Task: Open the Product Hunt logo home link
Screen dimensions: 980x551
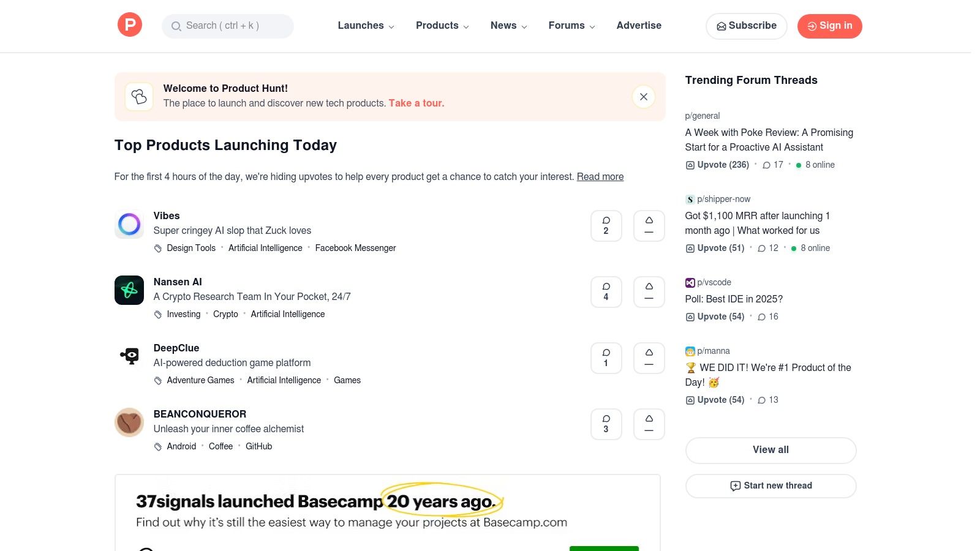Action: coord(130,25)
